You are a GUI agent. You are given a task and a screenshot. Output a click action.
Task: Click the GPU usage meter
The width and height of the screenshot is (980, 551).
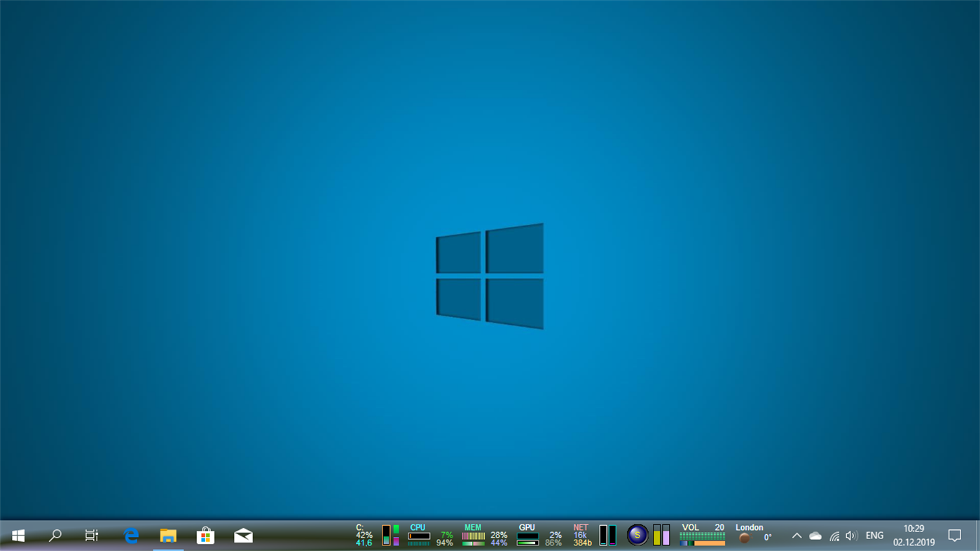[539, 535]
